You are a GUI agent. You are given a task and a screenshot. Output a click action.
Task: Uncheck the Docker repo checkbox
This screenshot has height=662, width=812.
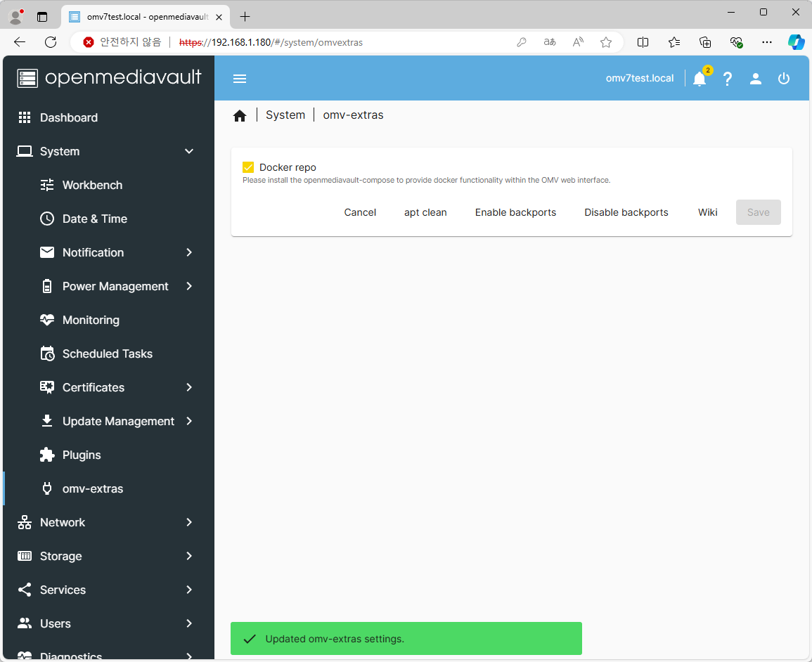pyautogui.click(x=248, y=167)
